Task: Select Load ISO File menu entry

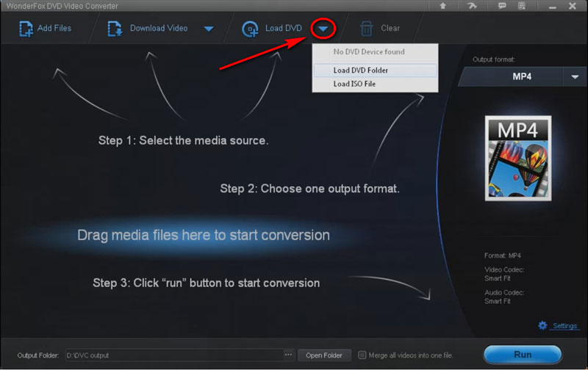Action: (x=375, y=84)
